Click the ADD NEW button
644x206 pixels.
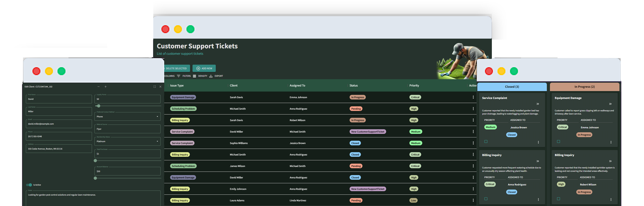(204, 68)
